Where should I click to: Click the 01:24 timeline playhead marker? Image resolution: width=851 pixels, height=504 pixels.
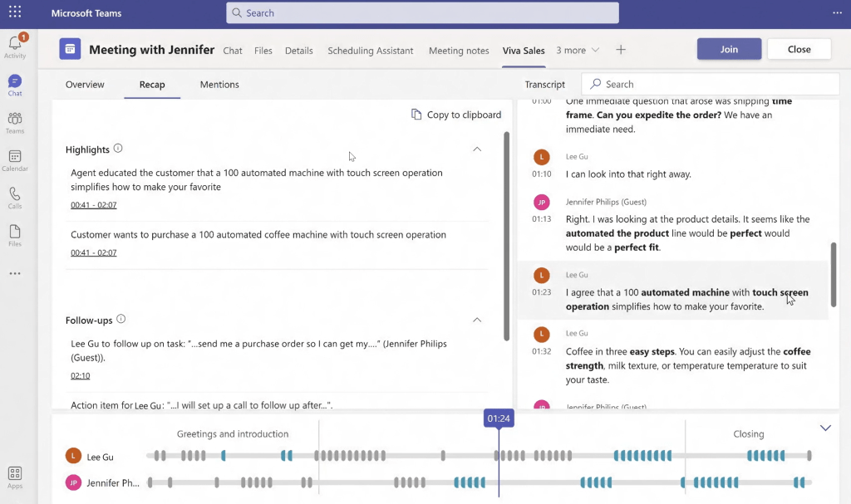[x=499, y=418]
